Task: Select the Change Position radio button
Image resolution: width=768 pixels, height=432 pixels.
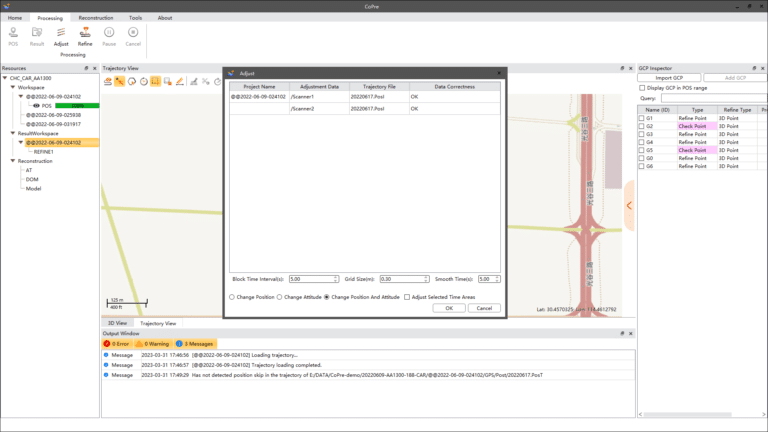Action: coord(233,297)
